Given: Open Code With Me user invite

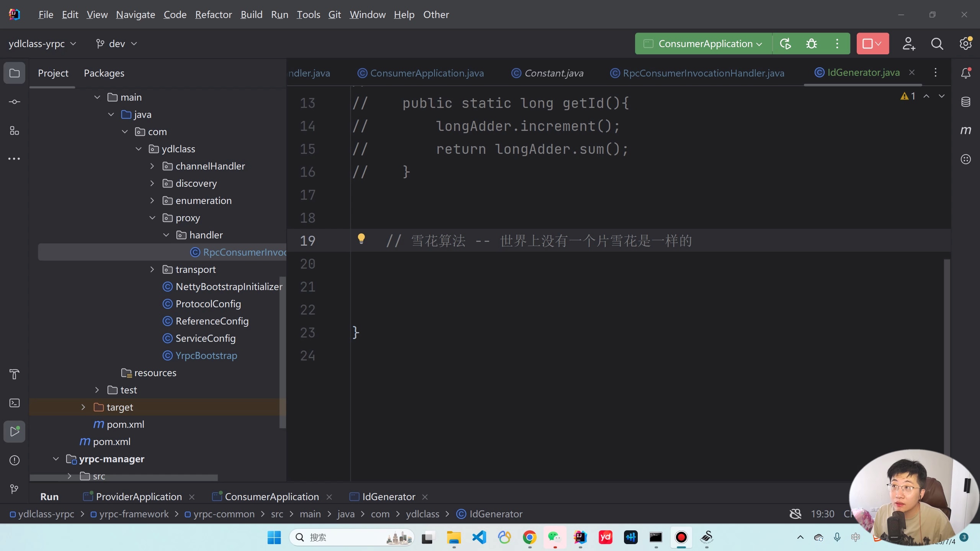Looking at the screenshot, I should click(x=908, y=43).
